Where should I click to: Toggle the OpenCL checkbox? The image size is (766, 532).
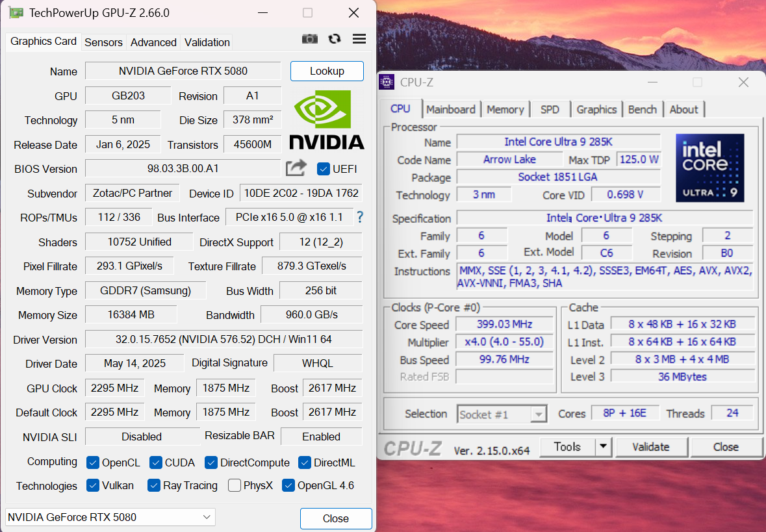pyautogui.click(x=93, y=462)
